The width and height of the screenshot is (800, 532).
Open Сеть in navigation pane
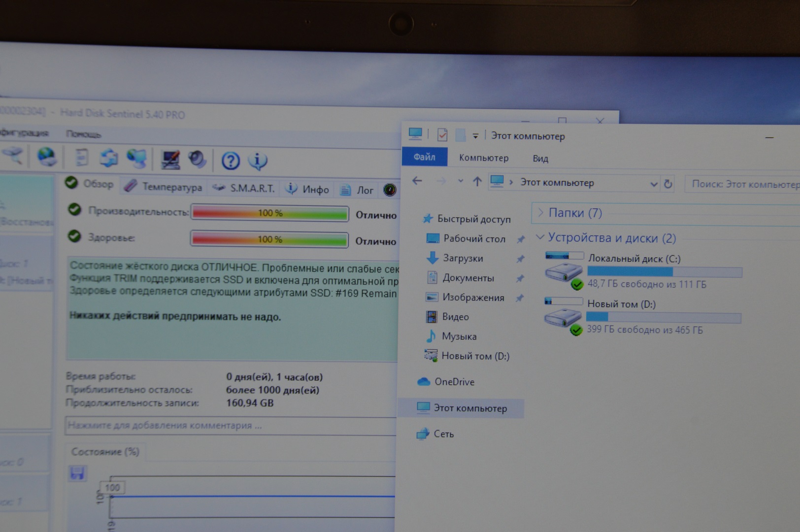pyautogui.click(x=435, y=434)
